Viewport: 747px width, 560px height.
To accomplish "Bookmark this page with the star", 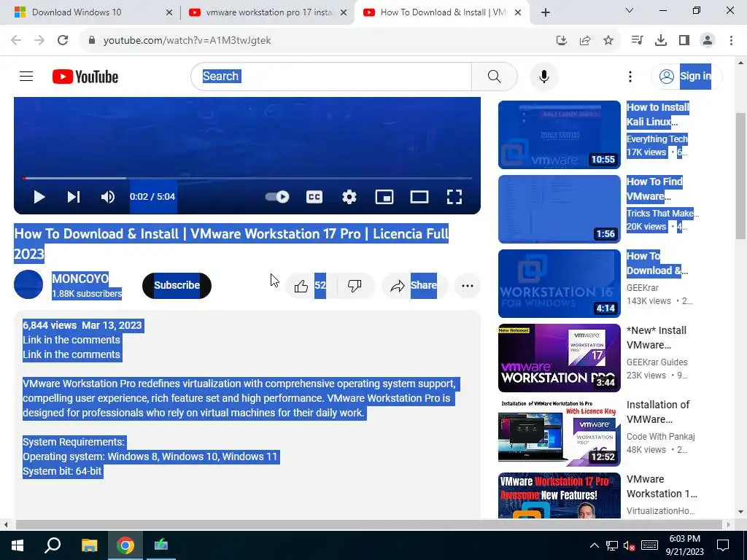I will [x=608, y=41].
